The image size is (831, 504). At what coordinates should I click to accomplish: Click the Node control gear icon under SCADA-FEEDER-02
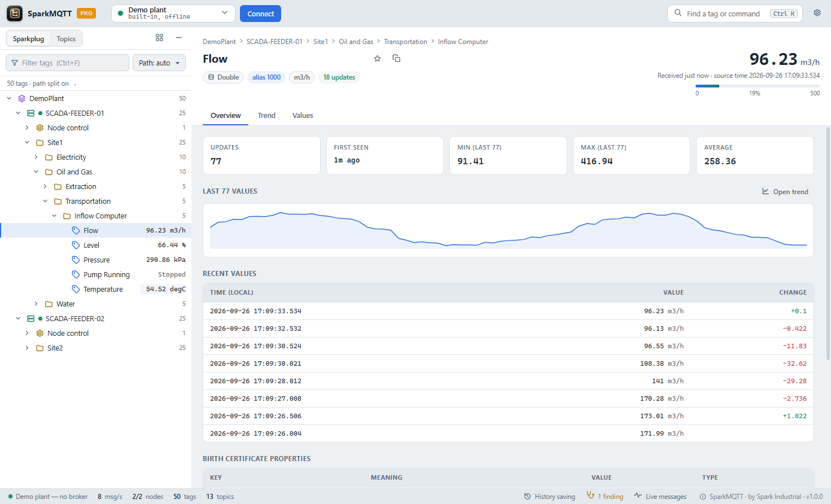[40, 333]
